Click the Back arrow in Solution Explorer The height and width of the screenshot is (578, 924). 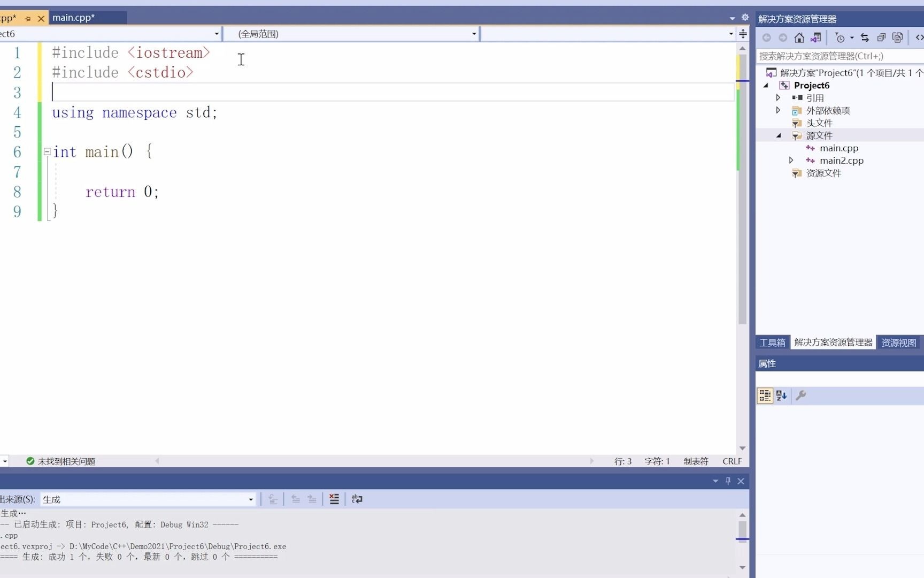point(766,37)
